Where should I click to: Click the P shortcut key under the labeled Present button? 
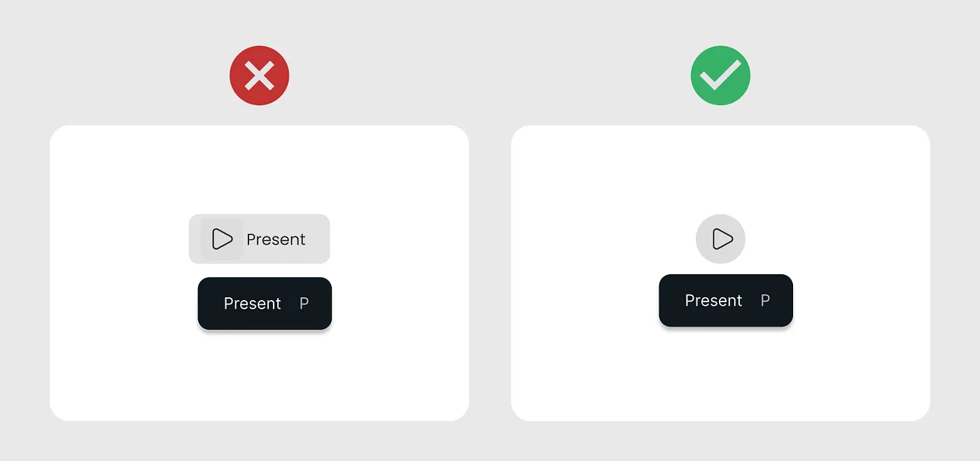(304, 304)
